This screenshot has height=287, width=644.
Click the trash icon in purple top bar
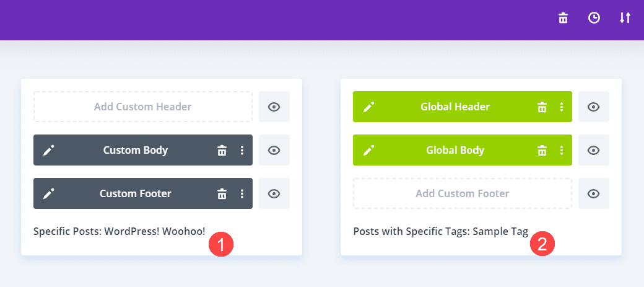pyautogui.click(x=563, y=18)
